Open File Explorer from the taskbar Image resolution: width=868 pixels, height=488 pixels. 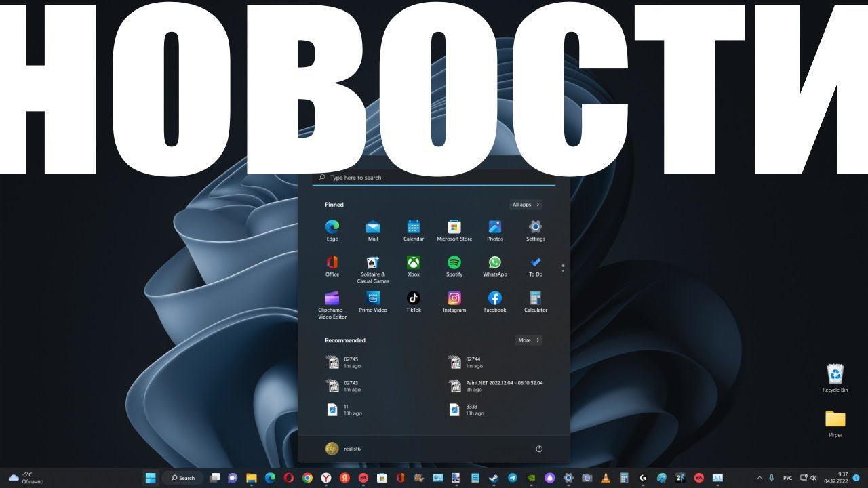tap(252, 478)
